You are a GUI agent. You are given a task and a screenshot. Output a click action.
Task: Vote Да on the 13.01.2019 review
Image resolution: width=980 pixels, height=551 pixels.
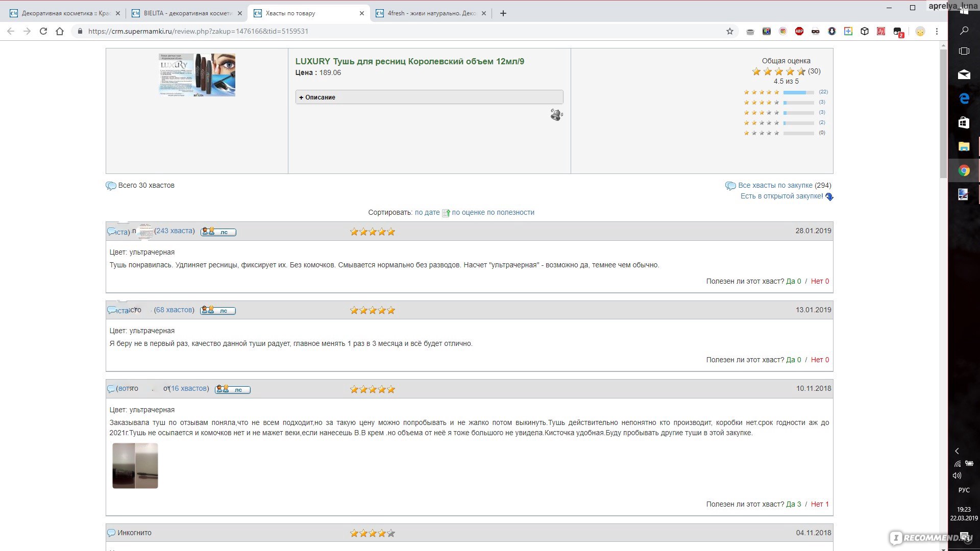tap(794, 360)
